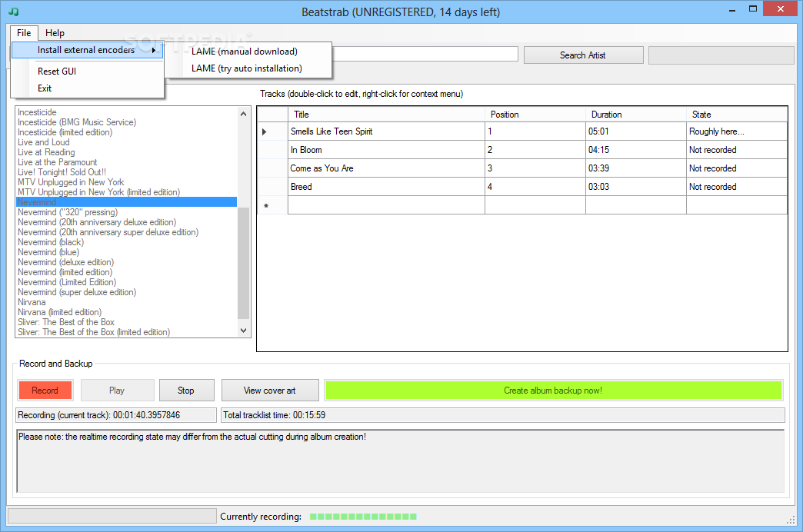Expand Install external encoders submenu
Image resolution: width=803 pixels, height=532 pixels.
pos(87,50)
